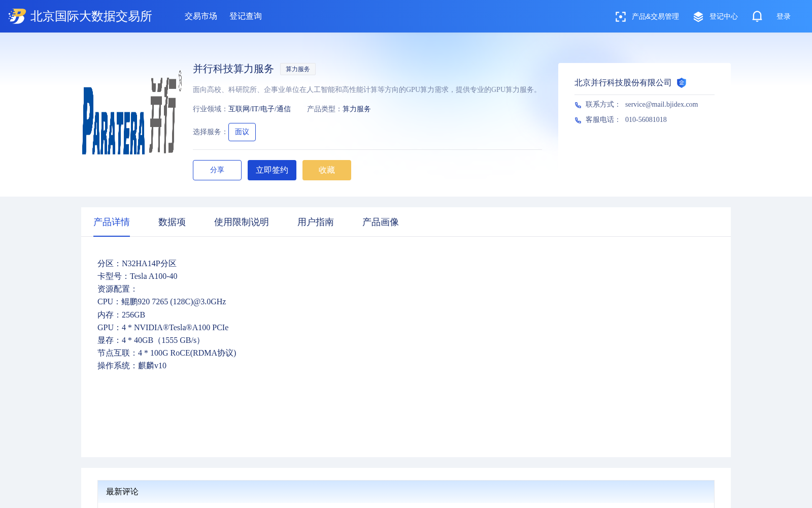The image size is (812, 508).
Task: Click phone number 010-56081018
Action: (646, 119)
